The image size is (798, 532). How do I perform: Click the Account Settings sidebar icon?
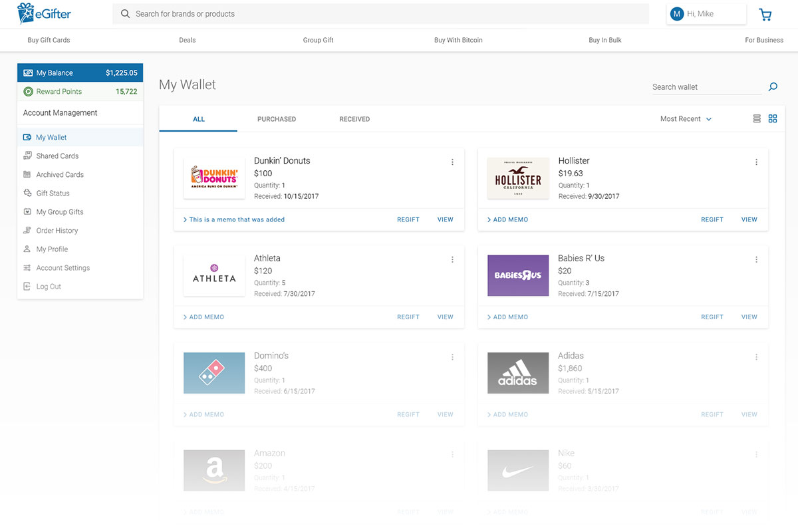27,267
